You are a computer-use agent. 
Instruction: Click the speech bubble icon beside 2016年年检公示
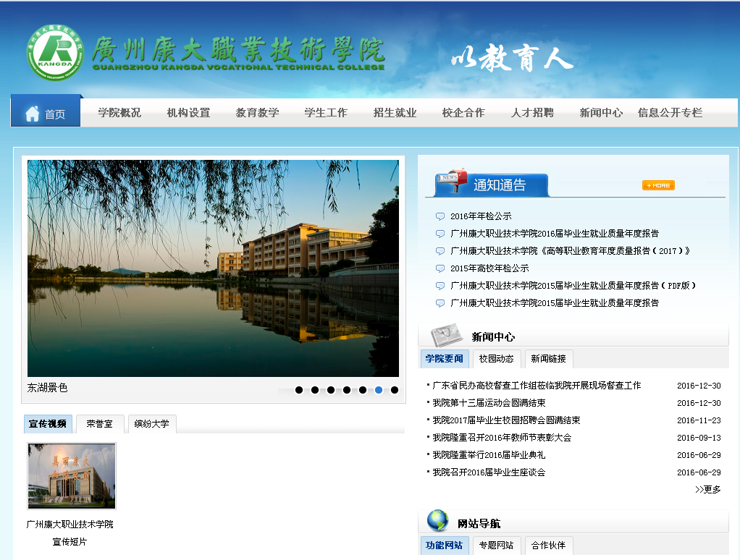pyautogui.click(x=440, y=216)
